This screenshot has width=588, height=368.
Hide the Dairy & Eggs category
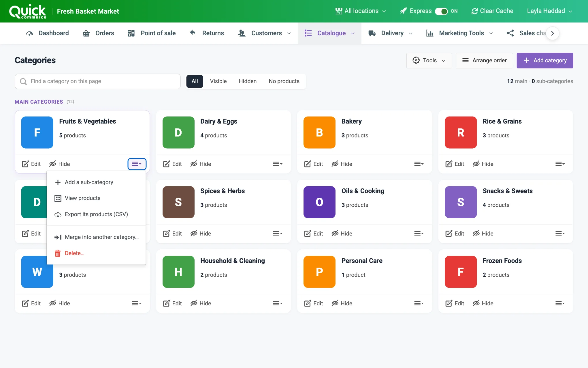[201, 164]
